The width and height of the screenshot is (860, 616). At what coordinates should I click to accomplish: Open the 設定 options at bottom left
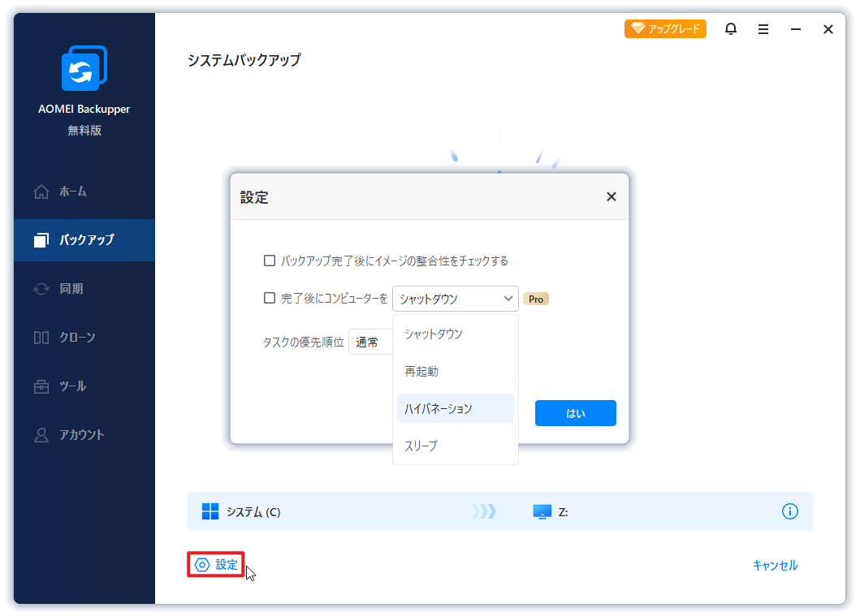coord(215,563)
